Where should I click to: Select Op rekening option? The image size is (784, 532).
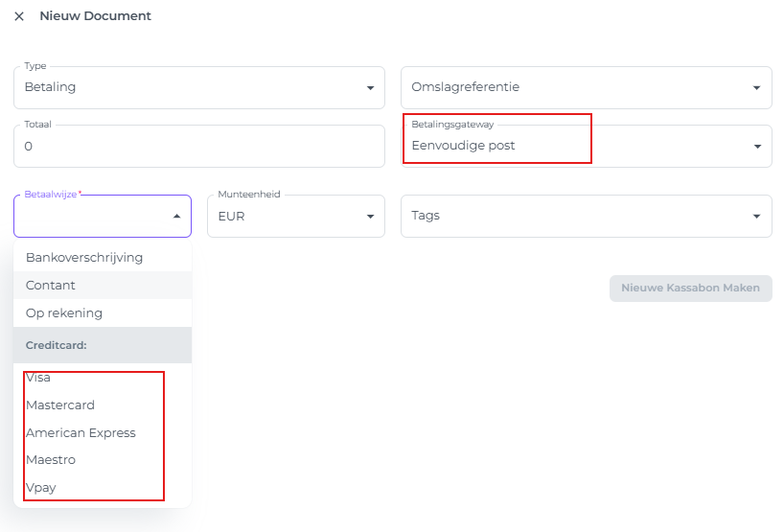[x=64, y=313]
